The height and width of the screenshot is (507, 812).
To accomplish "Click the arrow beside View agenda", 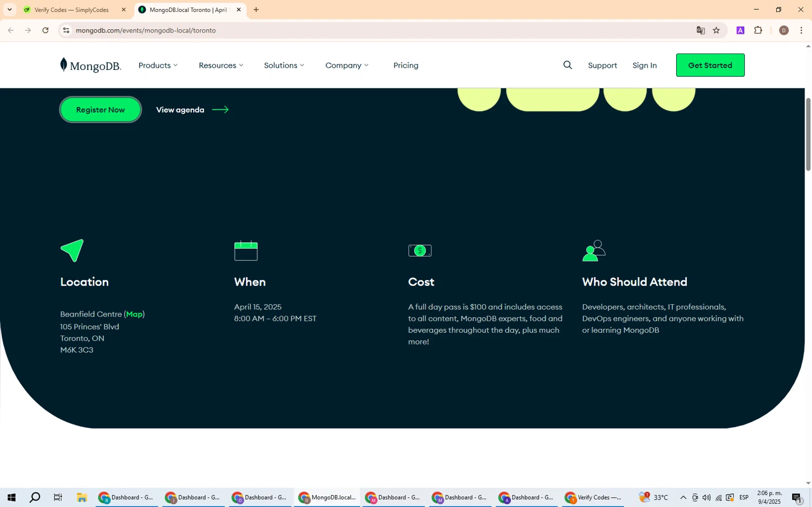I will [220, 110].
